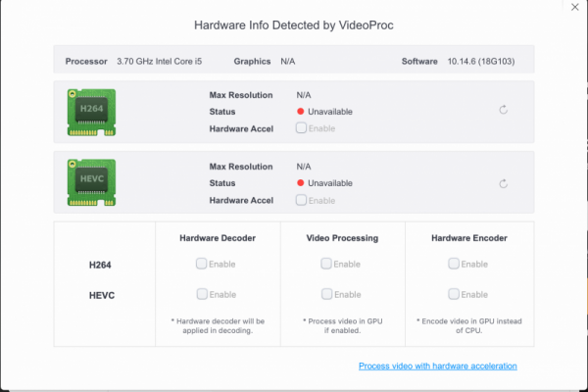Viewport: 588px width, 392px height.
Task: Refresh the HEVC hardware detection
Action: pyautogui.click(x=504, y=182)
